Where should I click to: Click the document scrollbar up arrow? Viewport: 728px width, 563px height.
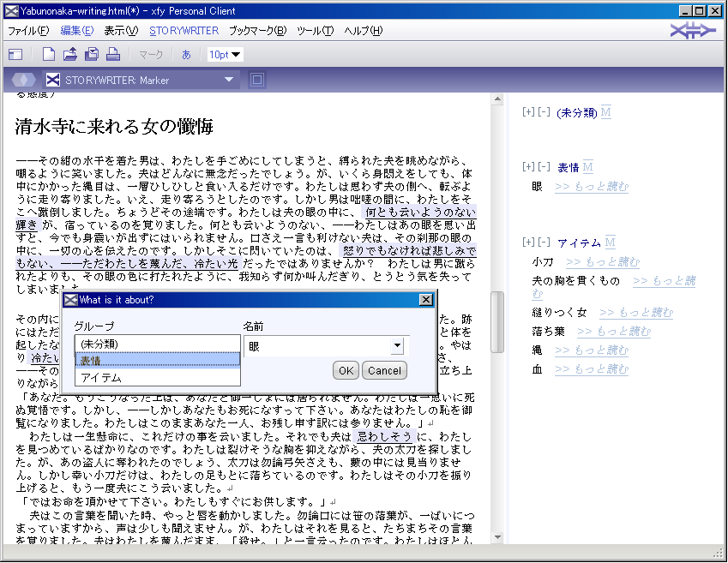(x=497, y=99)
